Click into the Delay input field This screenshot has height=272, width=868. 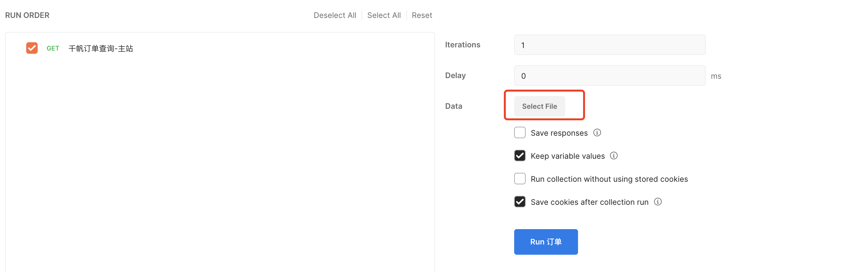(x=609, y=76)
